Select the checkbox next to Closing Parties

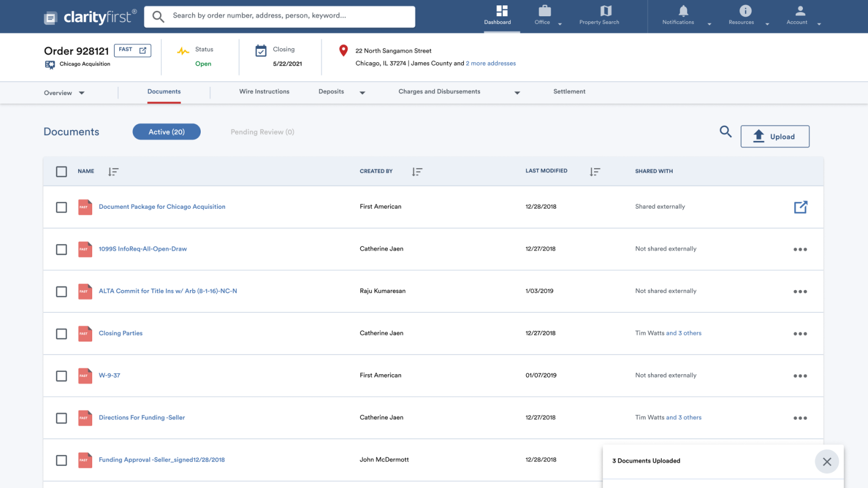[61, 334]
